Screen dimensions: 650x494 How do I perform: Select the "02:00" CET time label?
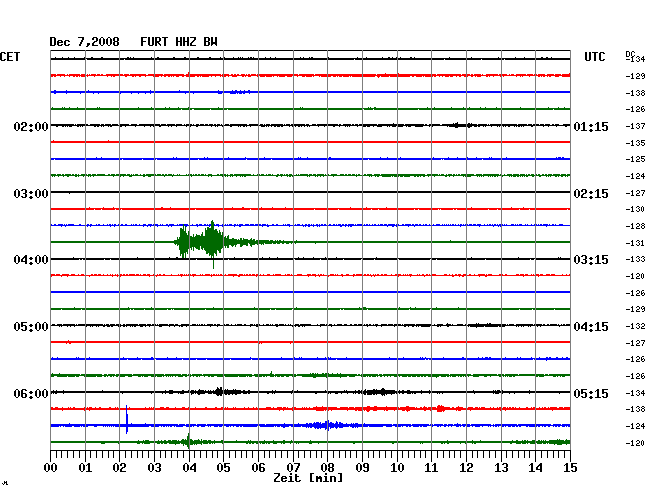[x=31, y=126]
